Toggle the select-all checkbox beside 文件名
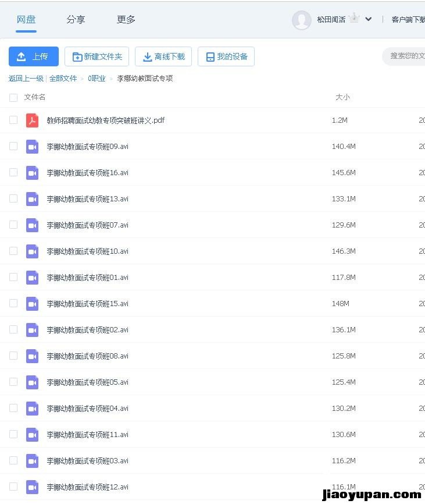The height and width of the screenshot is (504, 425). point(13,97)
